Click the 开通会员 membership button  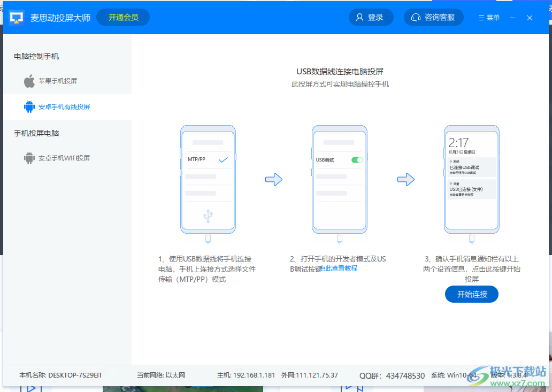point(122,17)
